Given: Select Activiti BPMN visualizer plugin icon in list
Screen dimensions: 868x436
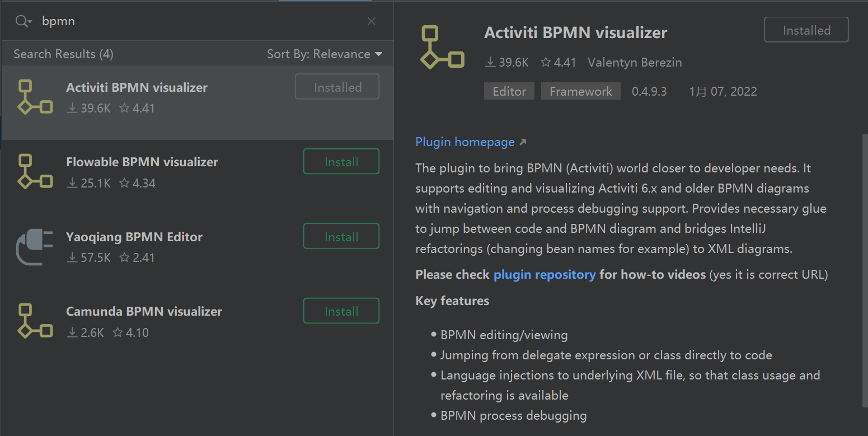Looking at the screenshot, I should 35,97.
